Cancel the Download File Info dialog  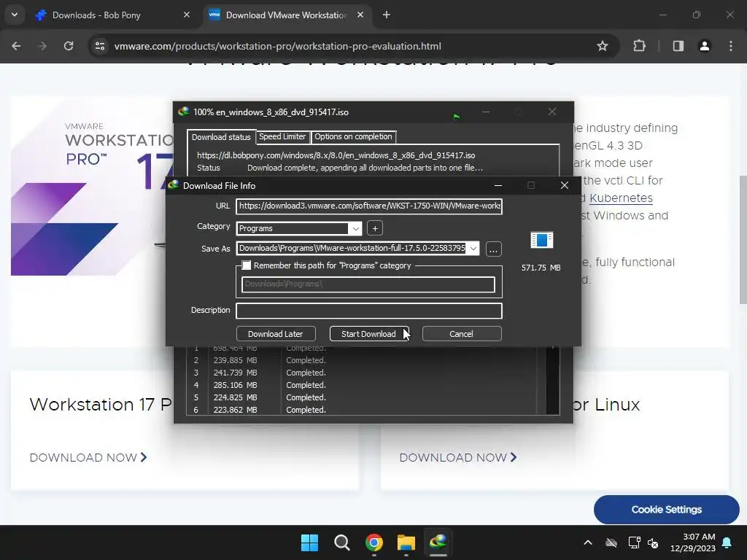click(x=462, y=334)
